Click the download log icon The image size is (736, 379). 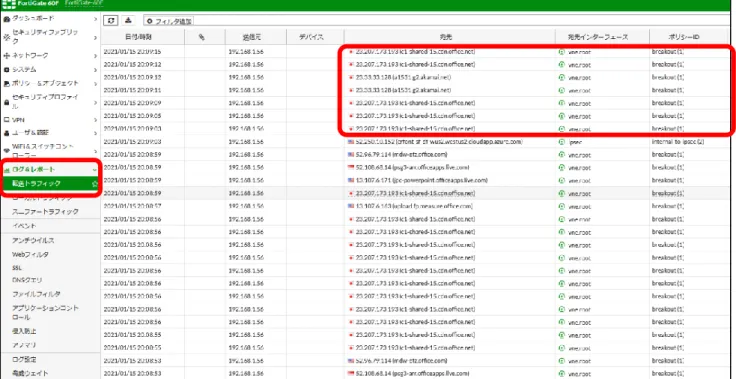pyautogui.click(x=129, y=20)
